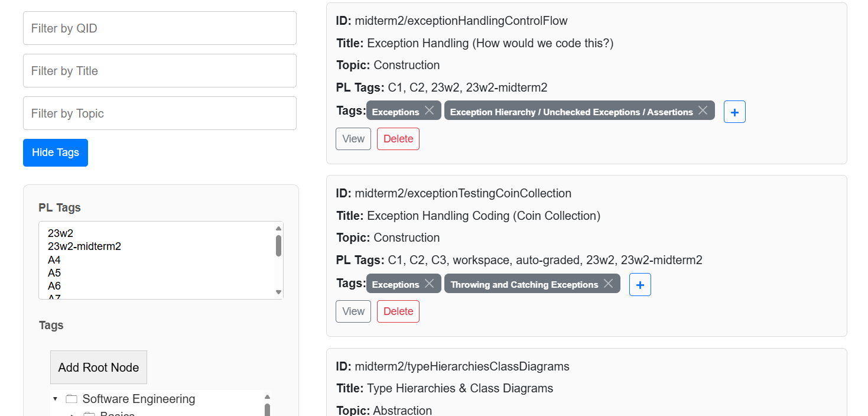Screen dimensions: 868x416
Task: Remove the Throwing and Catching Exceptions tag
Action: pyautogui.click(x=608, y=284)
